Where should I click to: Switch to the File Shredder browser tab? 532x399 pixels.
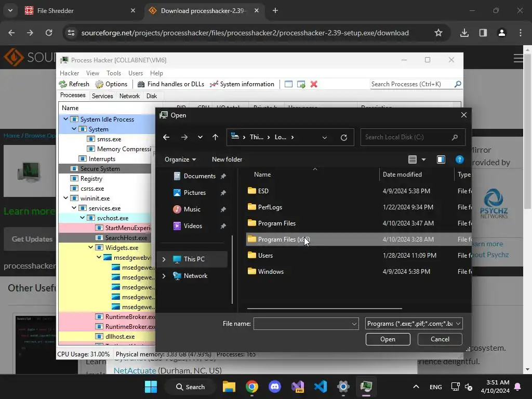(x=81, y=11)
